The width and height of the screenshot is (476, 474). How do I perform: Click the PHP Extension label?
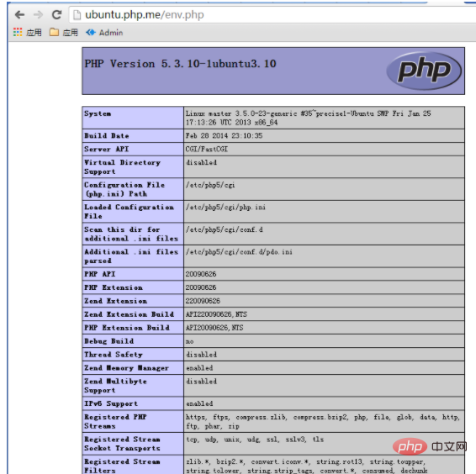coord(114,287)
